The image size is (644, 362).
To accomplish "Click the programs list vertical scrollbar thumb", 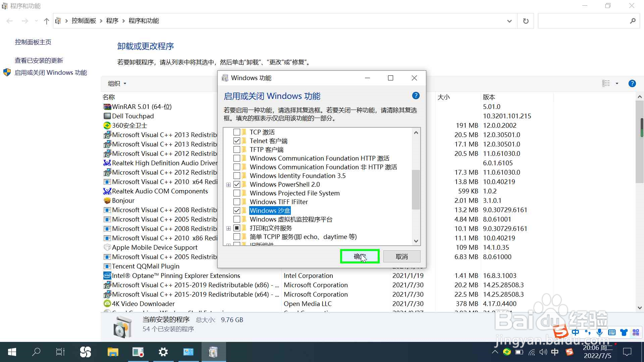I will click(x=639, y=142).
